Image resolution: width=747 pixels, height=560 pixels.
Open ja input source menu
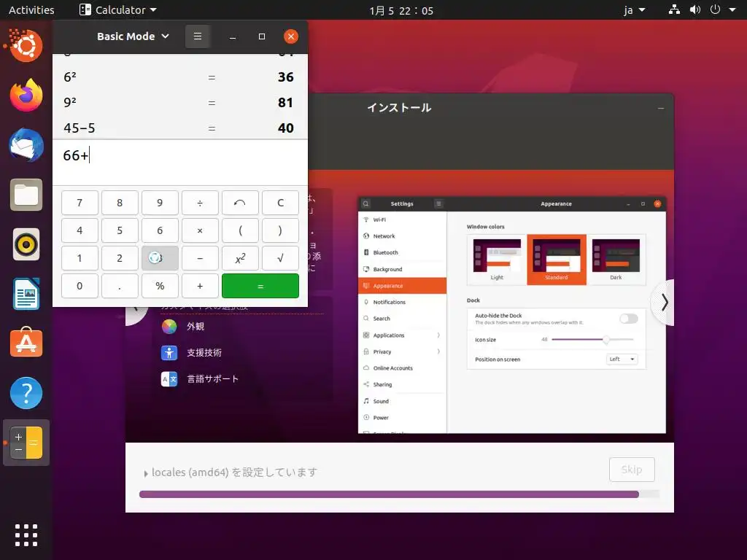pyautogui.click(x=635, y=9)
